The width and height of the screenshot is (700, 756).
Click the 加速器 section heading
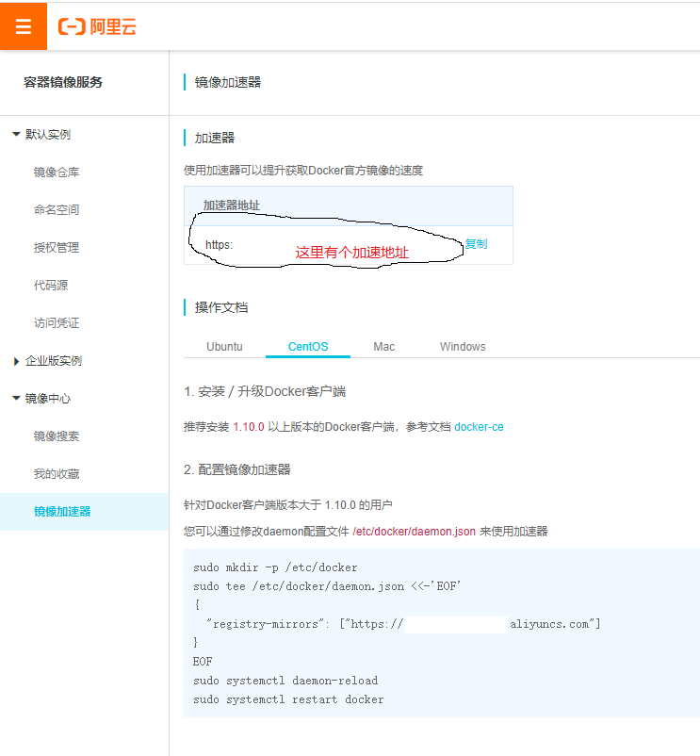coord(215,138)
